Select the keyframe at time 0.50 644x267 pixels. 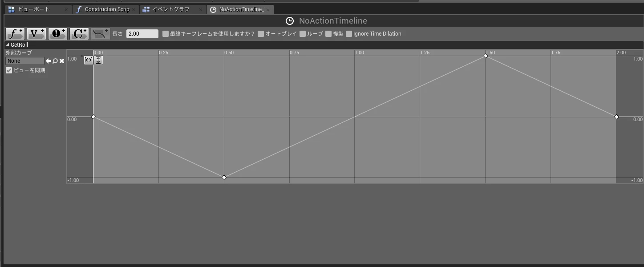224,178
